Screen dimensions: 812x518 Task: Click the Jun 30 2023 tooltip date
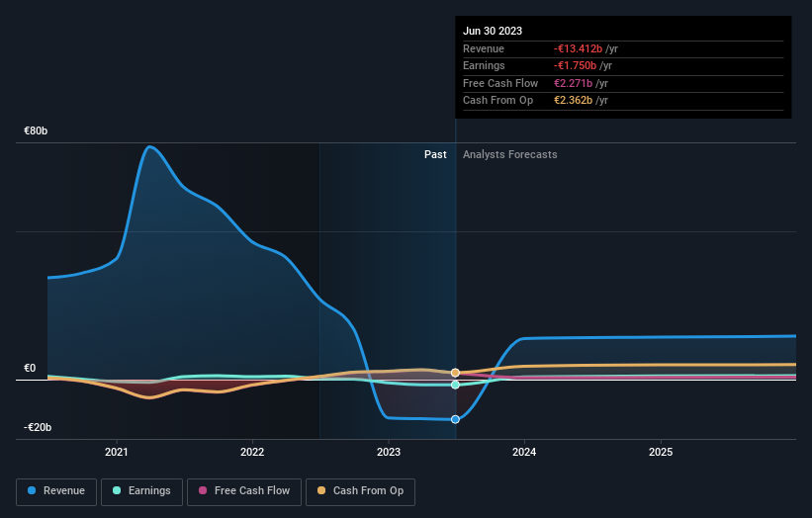pyautogui.click(x=493, y=31)
